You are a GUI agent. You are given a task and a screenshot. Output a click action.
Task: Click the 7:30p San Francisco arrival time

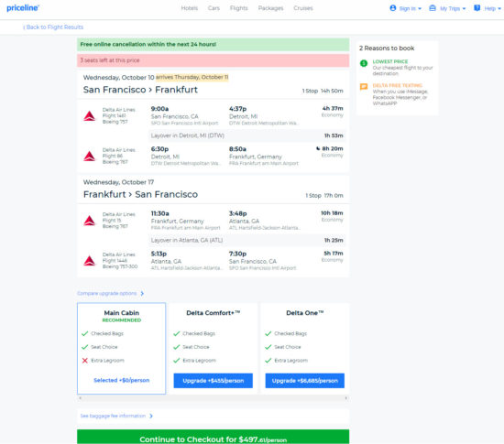click(x=237, y=254)
